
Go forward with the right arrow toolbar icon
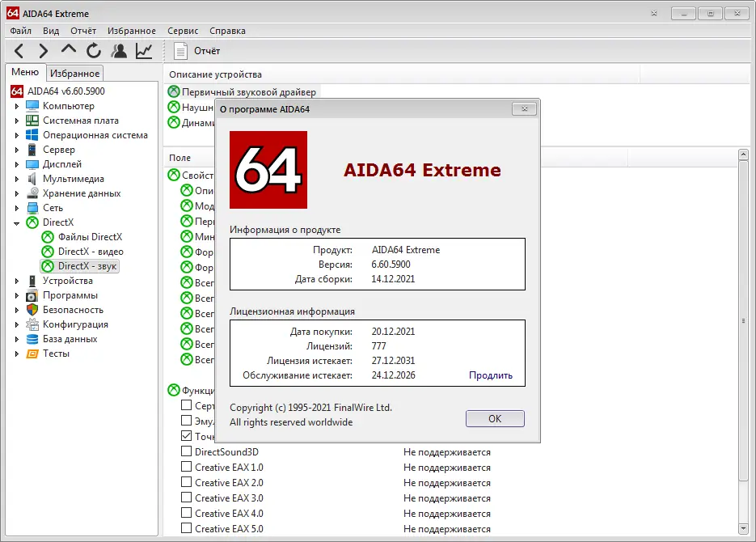[x=44, y=51]
